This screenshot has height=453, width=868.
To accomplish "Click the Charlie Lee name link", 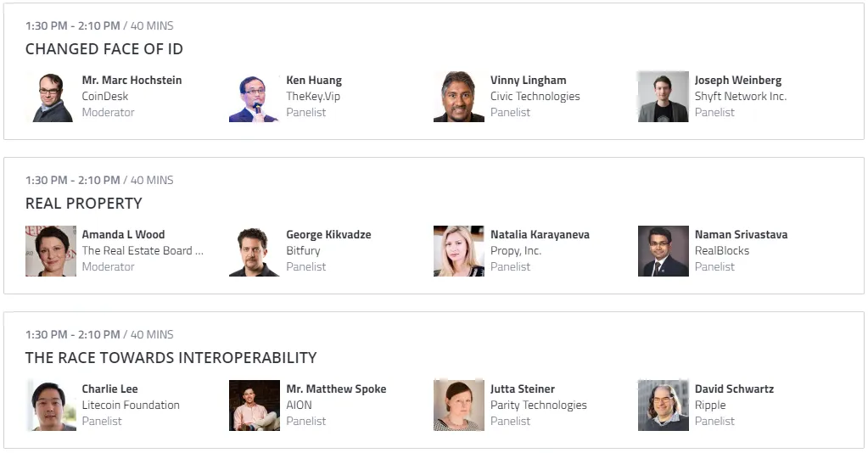I will (x=109, y=389).
